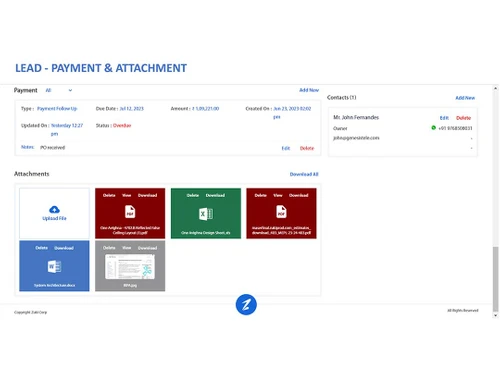Click the Overdue status text
This screenshot has height=375, width=500.
[x=122, y=126]
